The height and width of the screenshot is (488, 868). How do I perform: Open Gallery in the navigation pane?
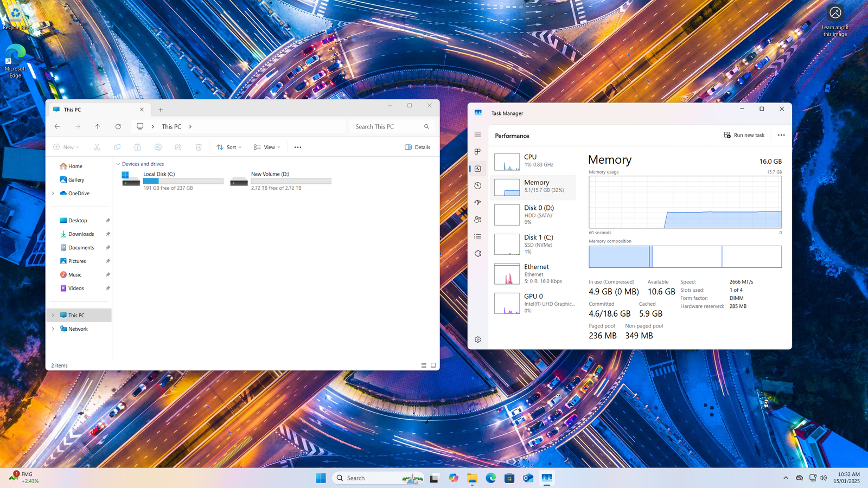click(76, 180)
